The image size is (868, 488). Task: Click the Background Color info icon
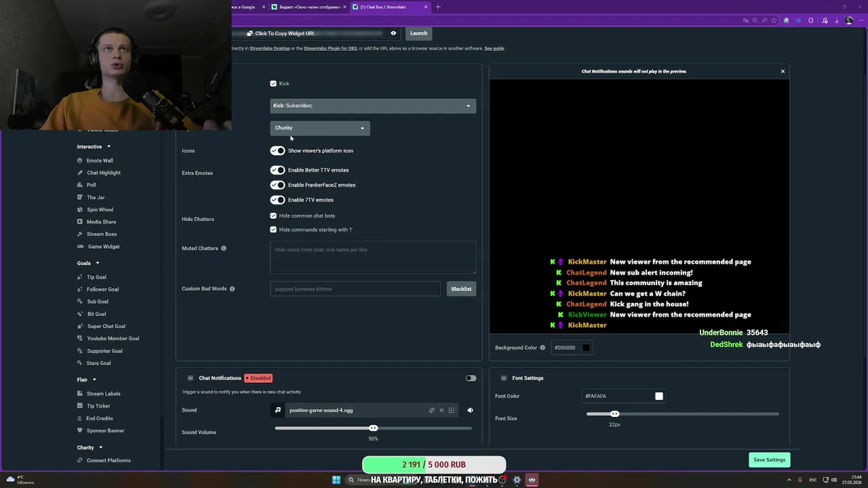pos(542,348)
